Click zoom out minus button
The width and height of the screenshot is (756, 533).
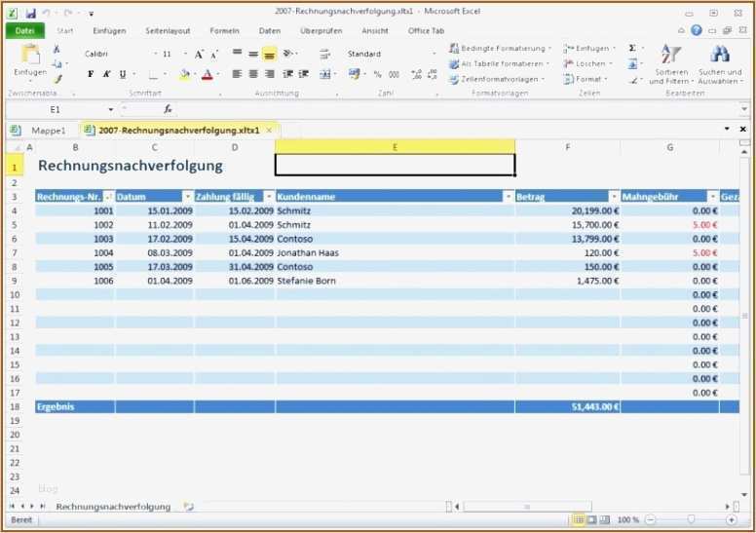651,520
